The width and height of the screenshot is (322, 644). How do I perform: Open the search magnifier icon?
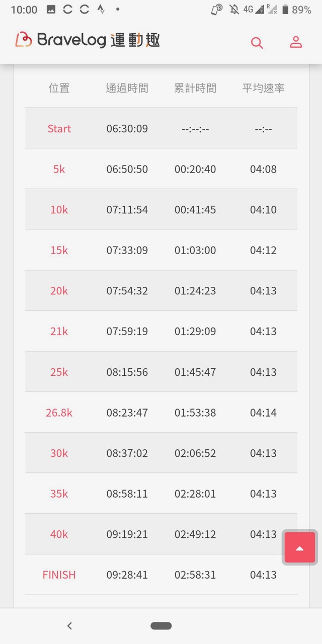pyautogui.click(x=257, y=43)
